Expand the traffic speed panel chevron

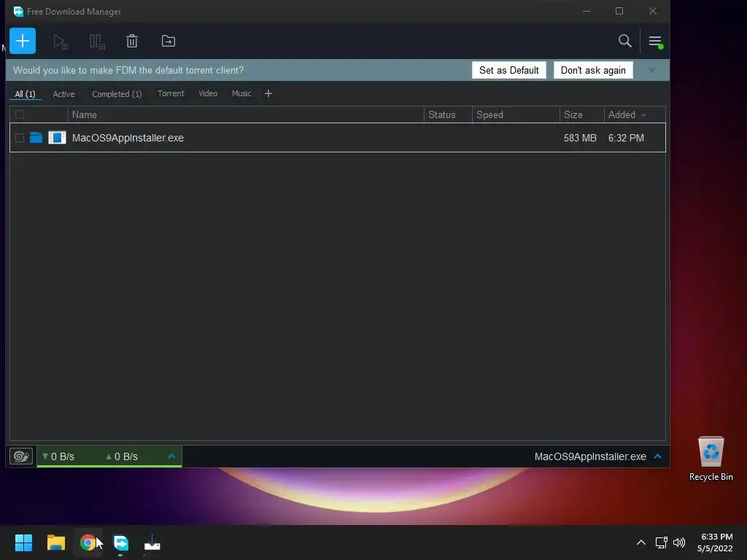pos(171,456)
